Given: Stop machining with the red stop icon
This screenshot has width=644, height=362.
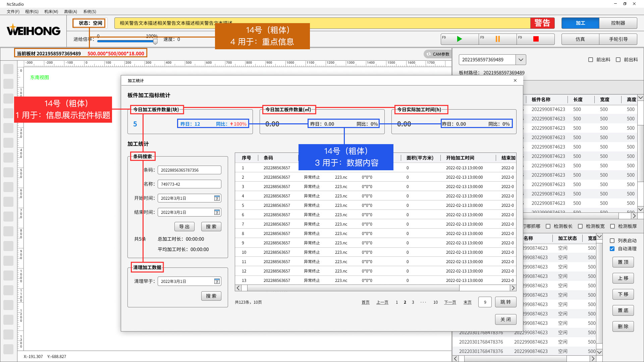Looking at the screenshot, I should (x=536, y=39).
